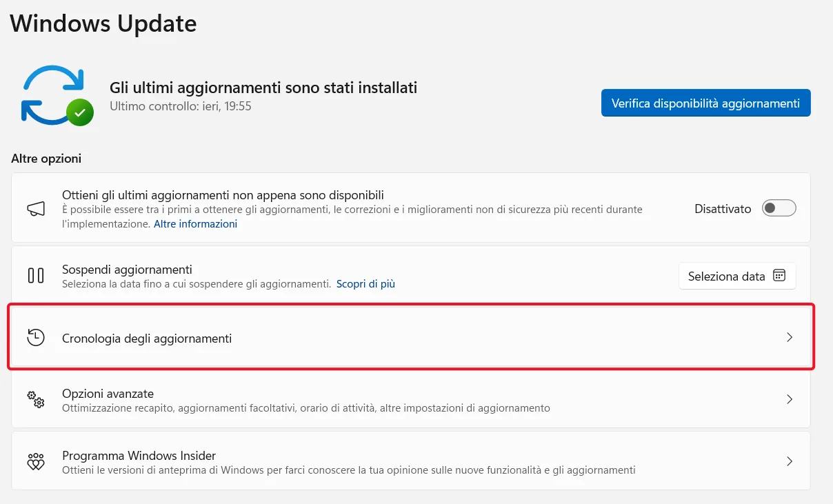This screenshot has width=833, height=504.
Task: Click the history clock icon for Cronologia
Action: click(36, 337)
